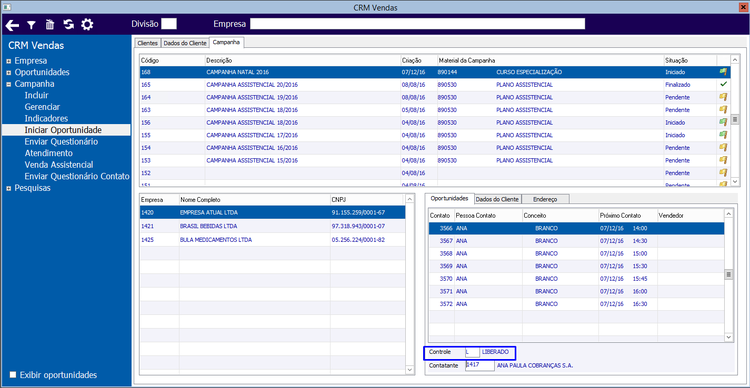Open Enviar Questionário in the sidebar
Viewport: 750px width, 388px height.
pyautogui.click(x=61, y=142)
